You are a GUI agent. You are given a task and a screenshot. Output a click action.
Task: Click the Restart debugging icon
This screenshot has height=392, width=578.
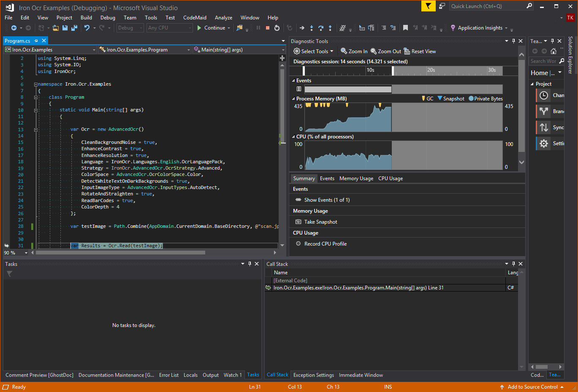click(277, 28)
